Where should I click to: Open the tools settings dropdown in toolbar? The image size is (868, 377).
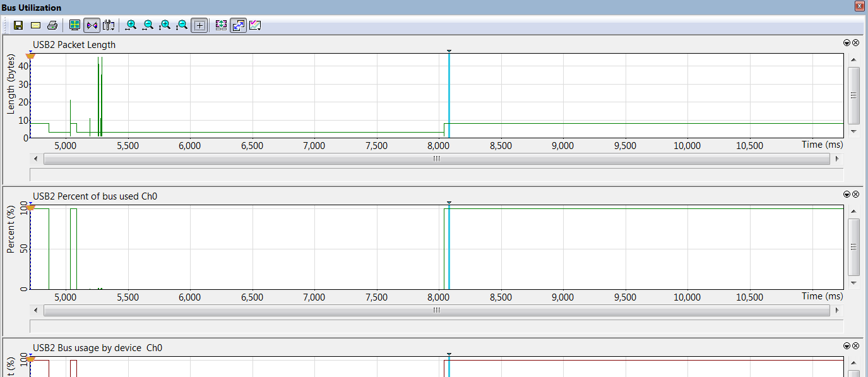pos(109,25)
